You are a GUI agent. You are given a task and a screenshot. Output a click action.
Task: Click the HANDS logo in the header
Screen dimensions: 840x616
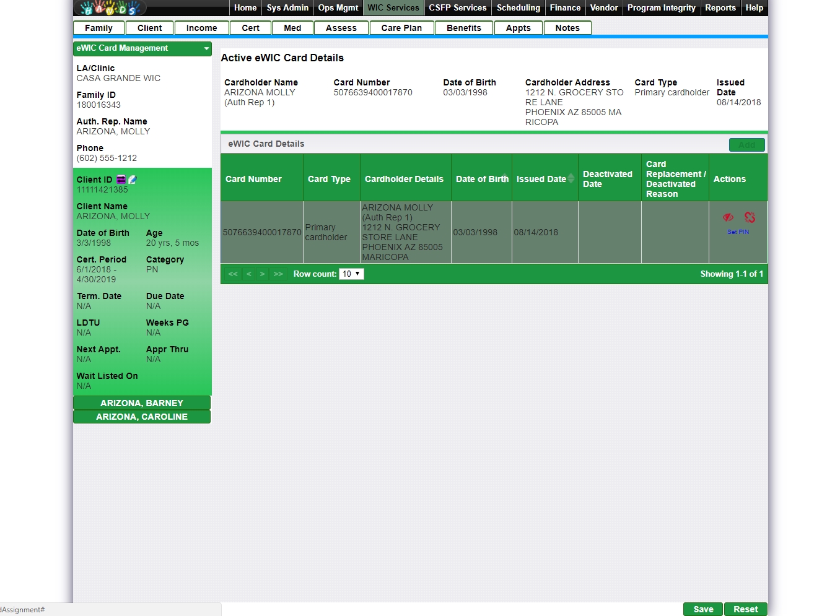tap(110, 8)
